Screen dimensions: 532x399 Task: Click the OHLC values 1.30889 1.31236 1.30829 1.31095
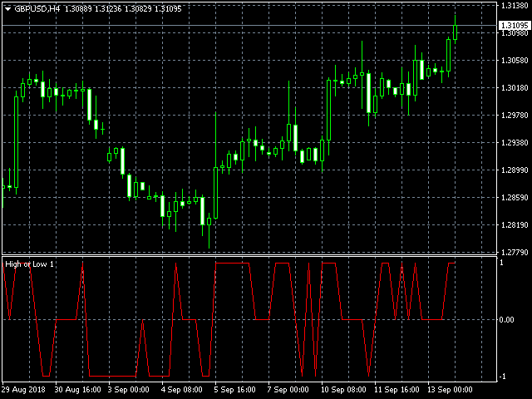pos(123,9)
